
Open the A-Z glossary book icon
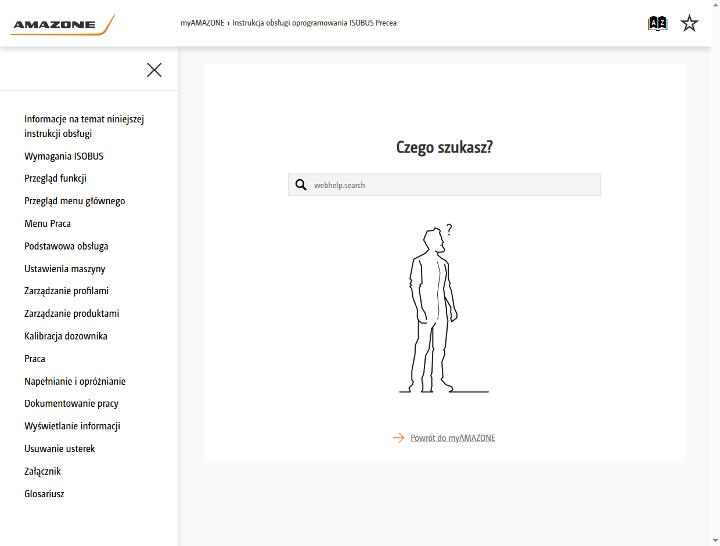tap(657, 23)
